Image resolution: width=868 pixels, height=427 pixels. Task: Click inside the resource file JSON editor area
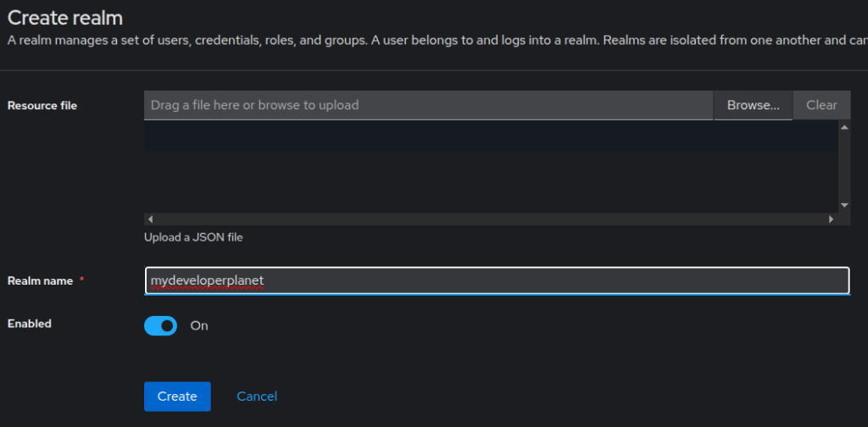[x=491, y=167]
